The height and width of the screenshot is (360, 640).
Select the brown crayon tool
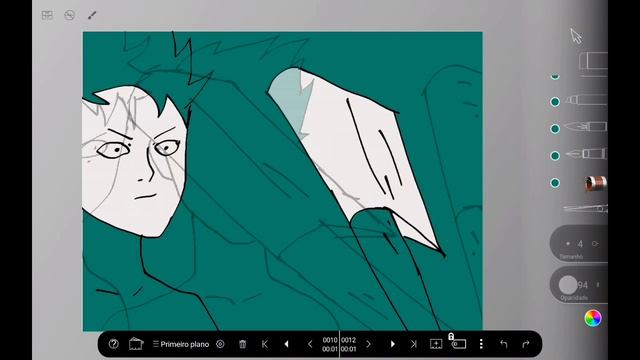[x=596, y=183]
